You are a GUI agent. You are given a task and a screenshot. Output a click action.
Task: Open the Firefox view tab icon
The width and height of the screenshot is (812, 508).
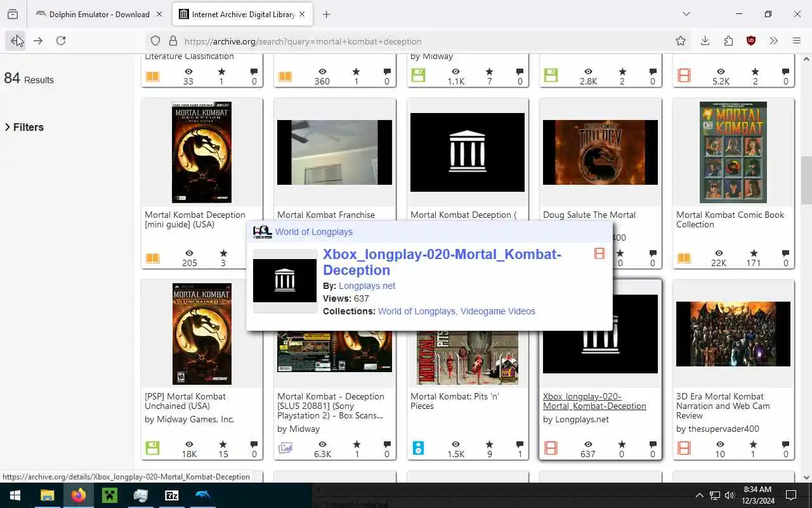tap(13, 14)
